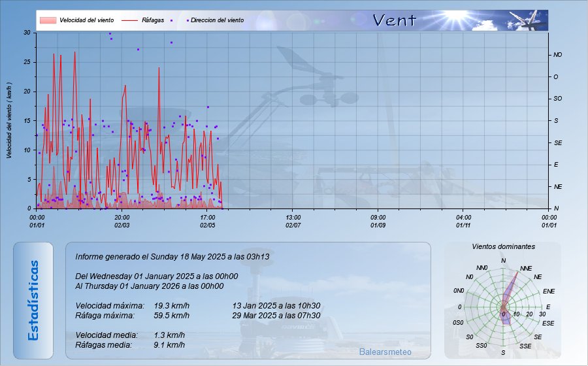Open the Balearsmeteo link
Image resolution: width=588 pixels, height=366 pixels.
click(x=385, y=352)
